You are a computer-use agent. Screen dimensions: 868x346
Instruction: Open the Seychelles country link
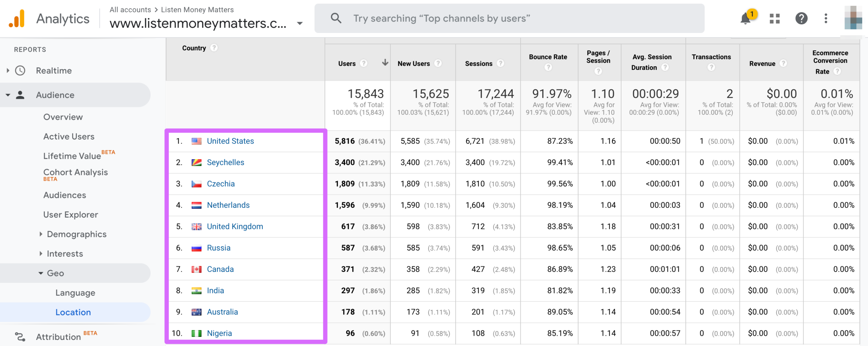click(x=225, y=163)
